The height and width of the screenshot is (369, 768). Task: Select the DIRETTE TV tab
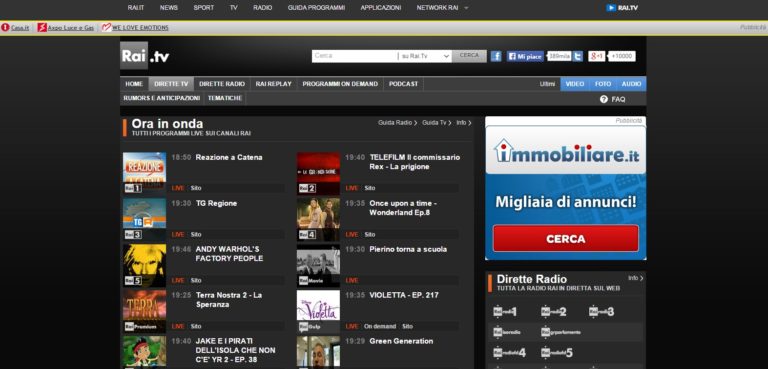pyautogui.click(x=171, y=84)
